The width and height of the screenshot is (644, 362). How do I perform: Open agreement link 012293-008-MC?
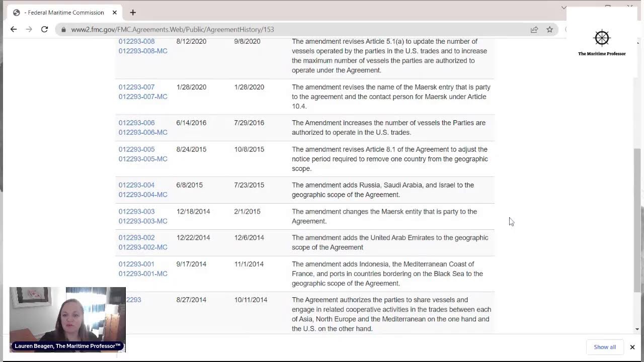pos(143,51)
